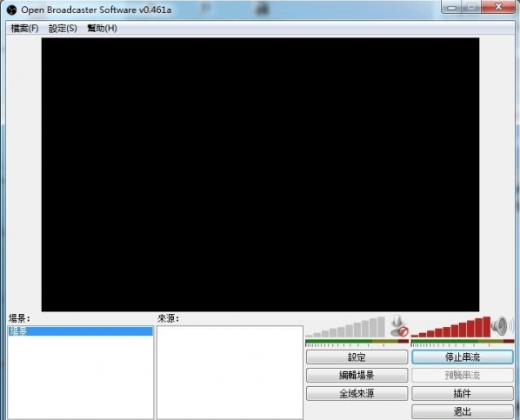
Task: Open the 插件 plugins button
Action: [x=463, y=393]
